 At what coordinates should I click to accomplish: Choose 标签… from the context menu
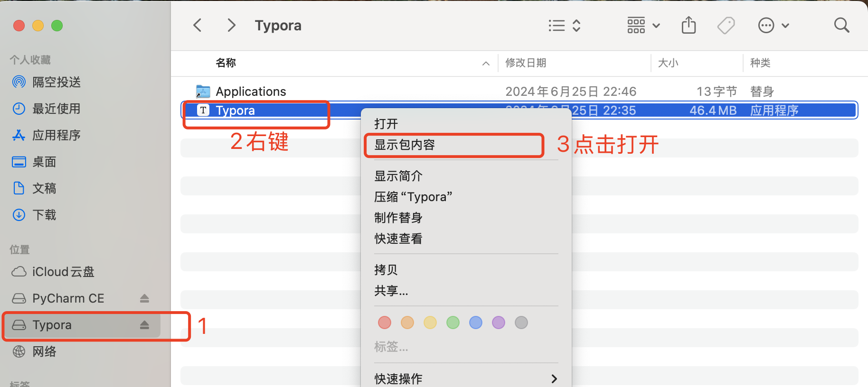[x=466, y=347]
